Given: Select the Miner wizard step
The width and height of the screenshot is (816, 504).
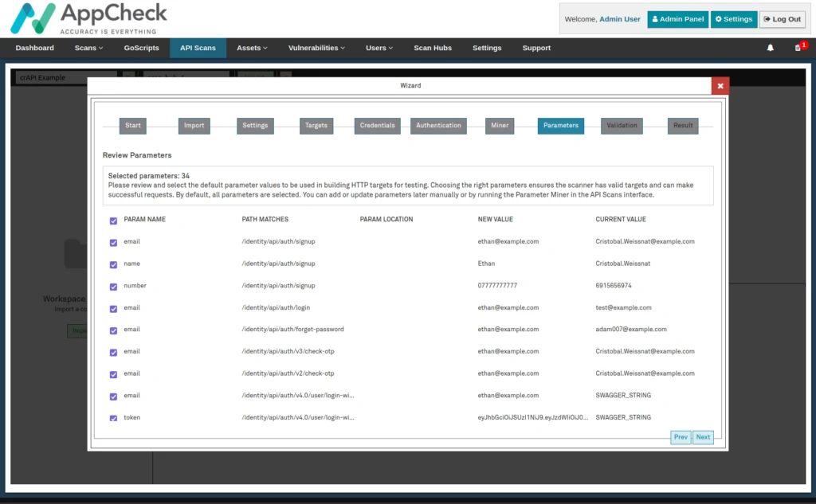Looking at the screenshot, I should coord(499,125).
